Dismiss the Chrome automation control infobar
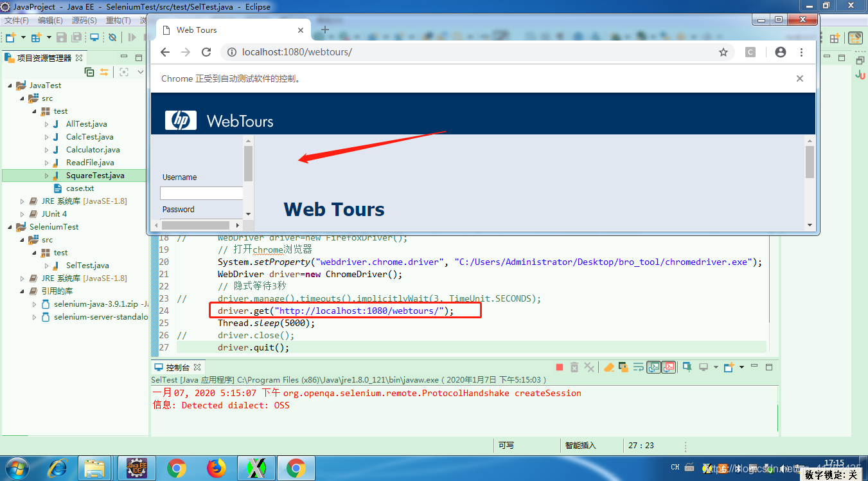The width and height of the screenshot is (868, 481). [800, 78]
